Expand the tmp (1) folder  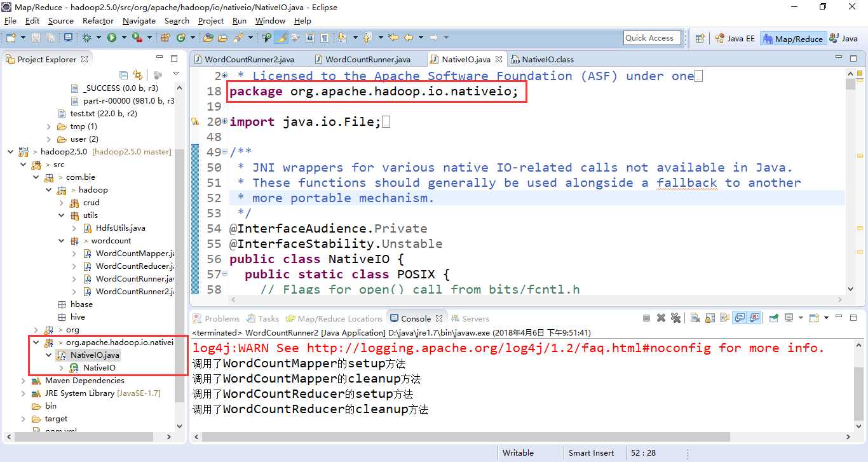click(48, 126)
